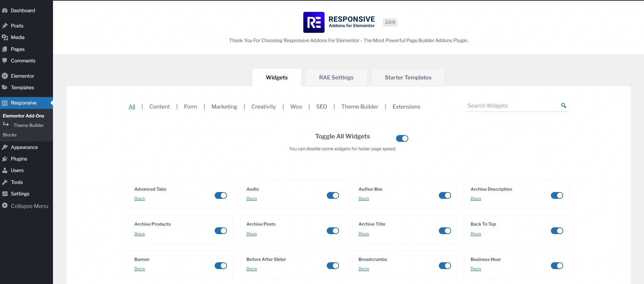Open Blocks in sidebar submenu
Image resolution: width=644 pixels, height=284 pixels.
pyautogui.click(x=10, y=135)
